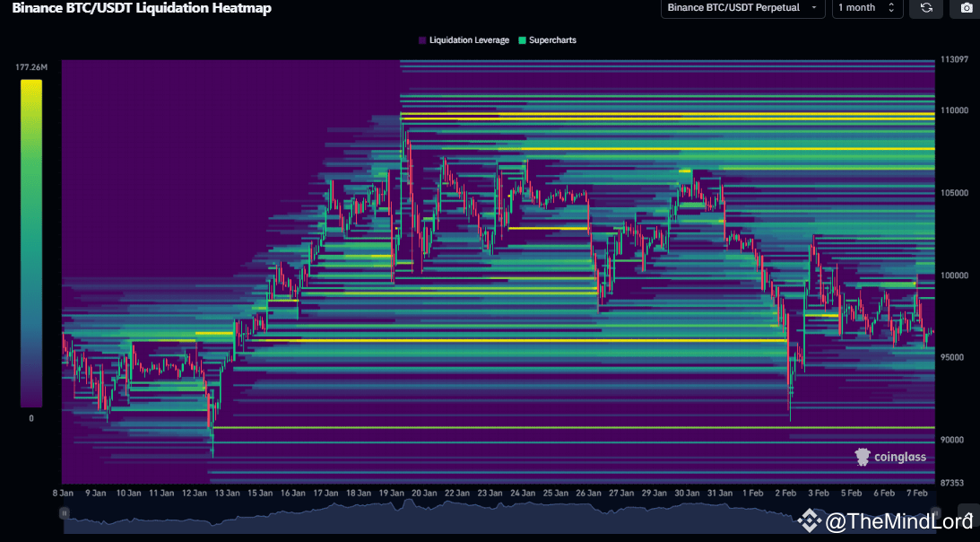Viewport: 980px width, 542px height.
Task: Click the Coinglass logo watermark
Action: 863,457
